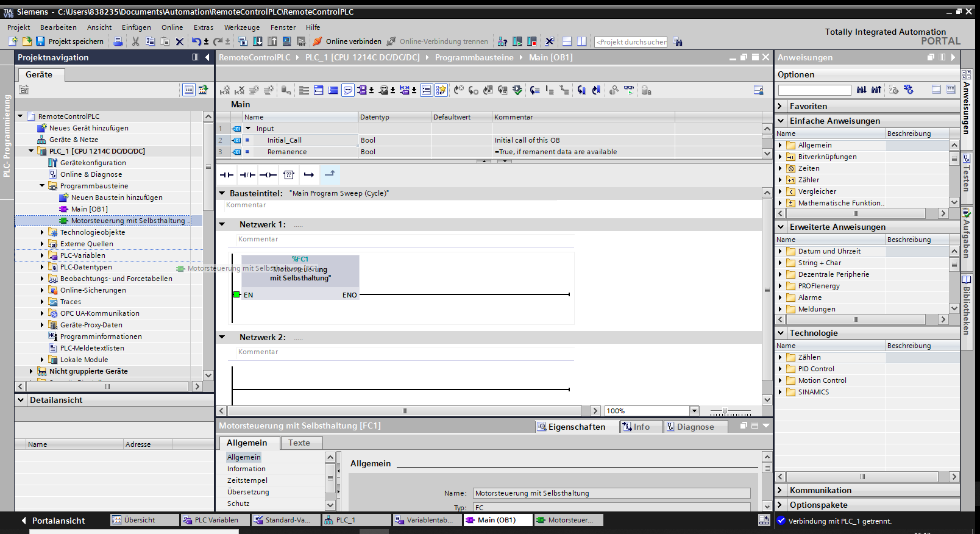Open the Übersicht taskbar button
This screenshot has width=980, height=534.
(144, 520)
